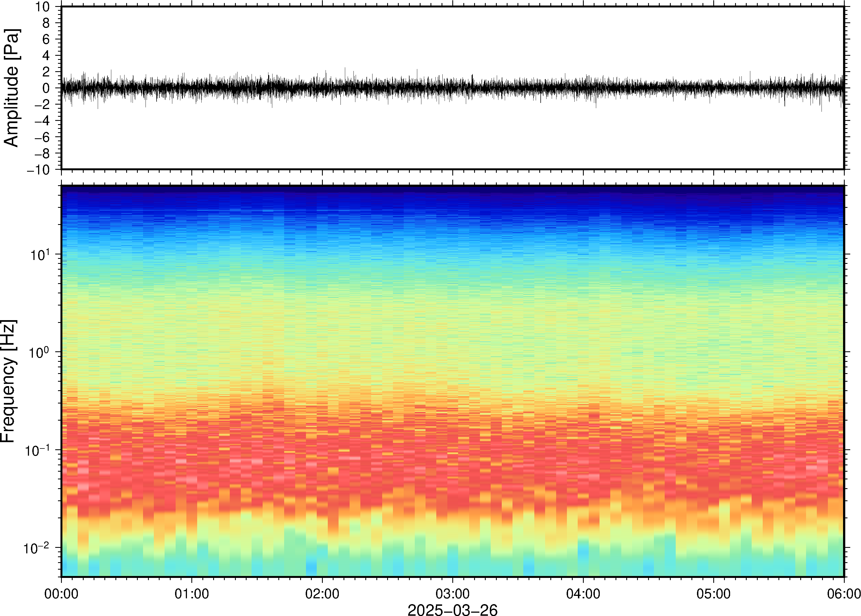861x616 pixels.
Task: Click the amplitude tick label "0"
Action: point(46,88)
